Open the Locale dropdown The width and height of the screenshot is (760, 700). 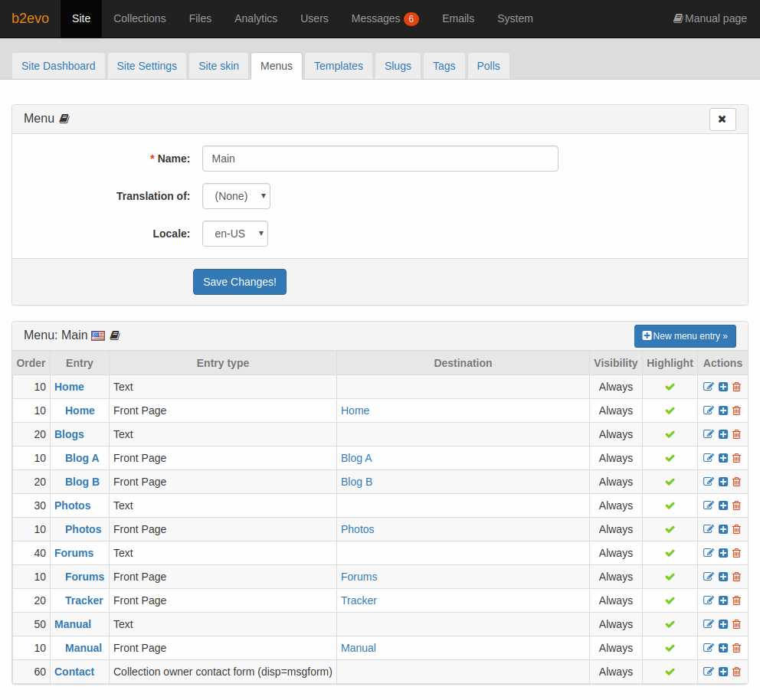tap(235, 234)
